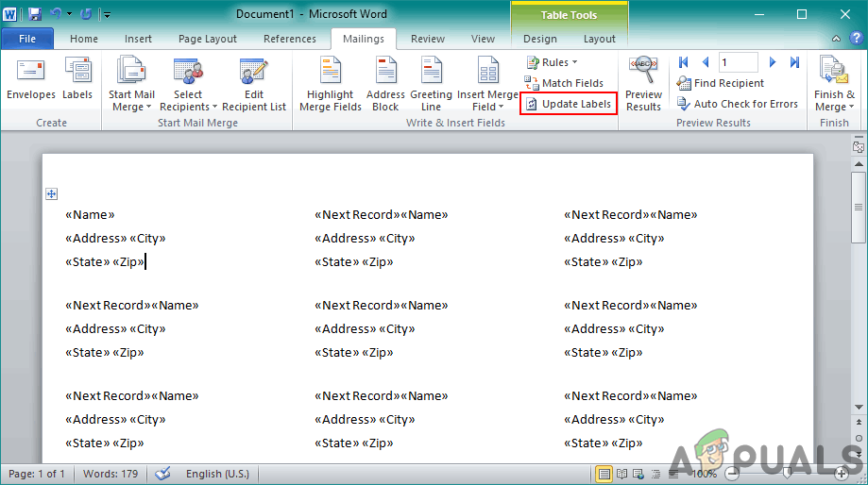
Task: Click Edit Recipient List
Action: click(x=254, y=84)
